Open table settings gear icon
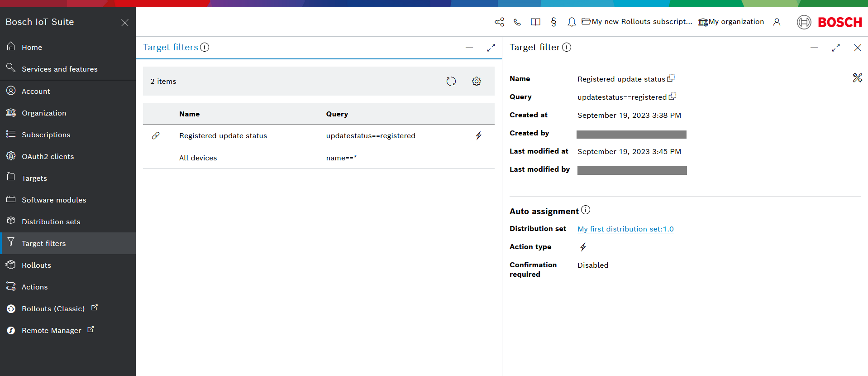Image resolution: width=868 pixels, height=376 pixels. pyautogui.click(x=476, y=82)
